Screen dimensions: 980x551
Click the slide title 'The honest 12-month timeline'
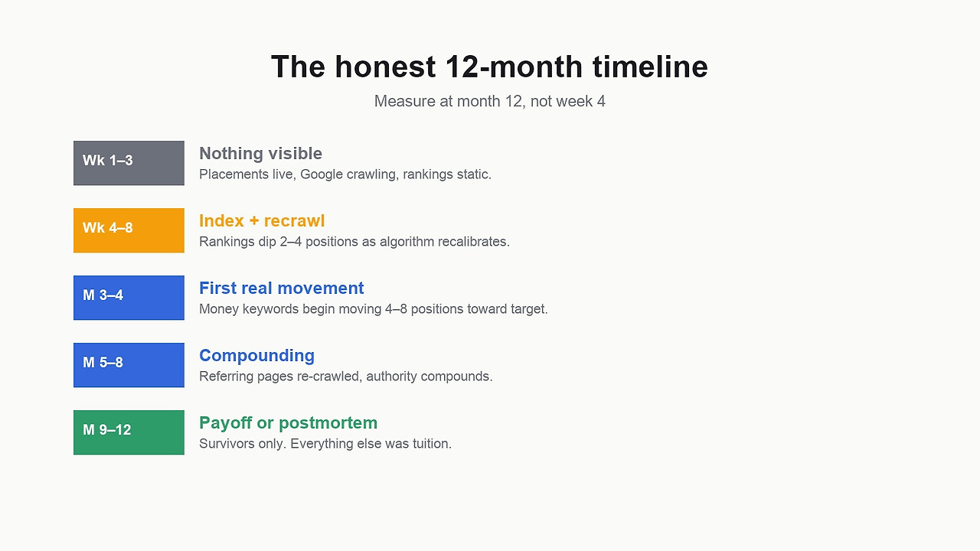489,67
